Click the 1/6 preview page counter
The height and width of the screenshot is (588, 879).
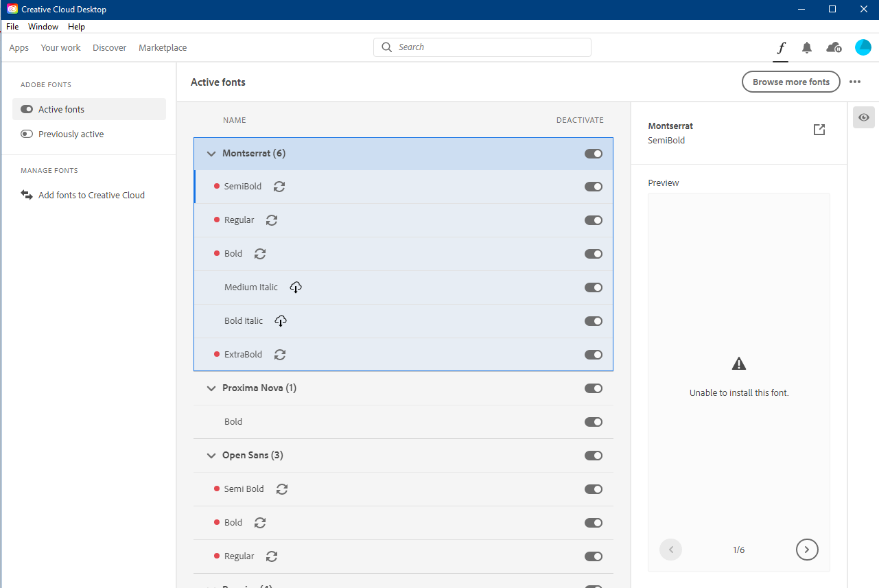(739, 550)
